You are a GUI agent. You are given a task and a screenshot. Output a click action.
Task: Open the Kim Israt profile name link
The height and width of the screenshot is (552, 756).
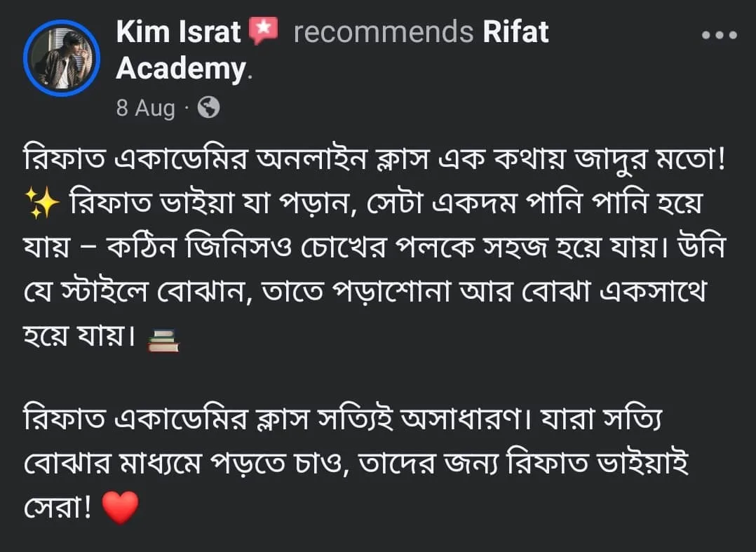pyautogui.click(x=178, y=32)
